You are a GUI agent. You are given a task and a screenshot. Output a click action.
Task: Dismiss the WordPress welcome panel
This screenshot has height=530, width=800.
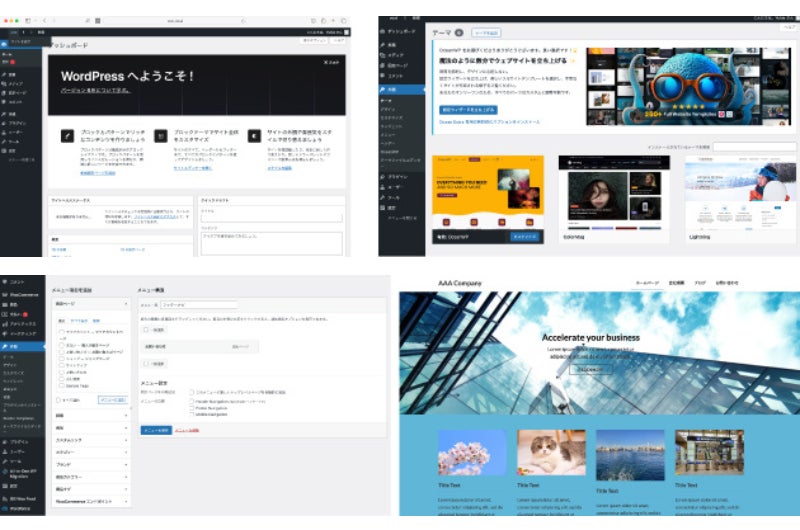[331, 62]
